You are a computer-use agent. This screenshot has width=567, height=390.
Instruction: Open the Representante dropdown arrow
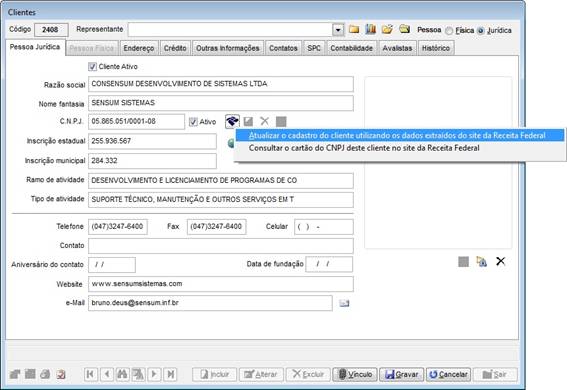click(338, 30)
